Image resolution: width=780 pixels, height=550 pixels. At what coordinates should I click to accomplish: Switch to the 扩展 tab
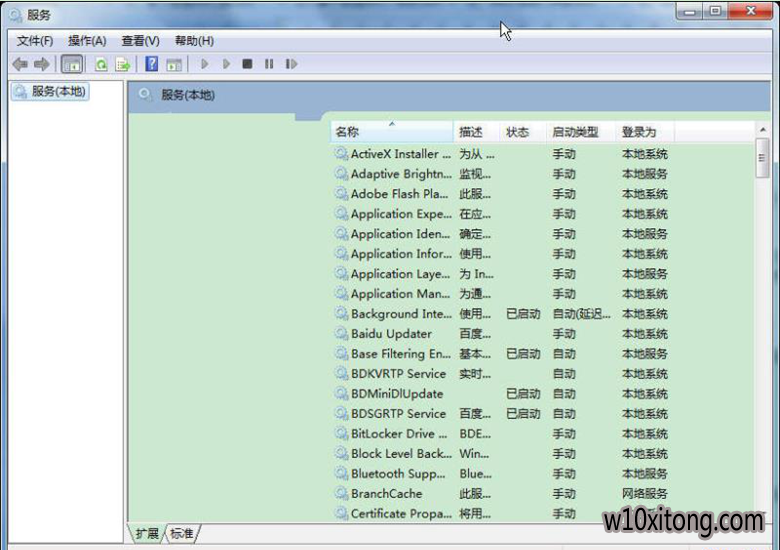(147, 534)
